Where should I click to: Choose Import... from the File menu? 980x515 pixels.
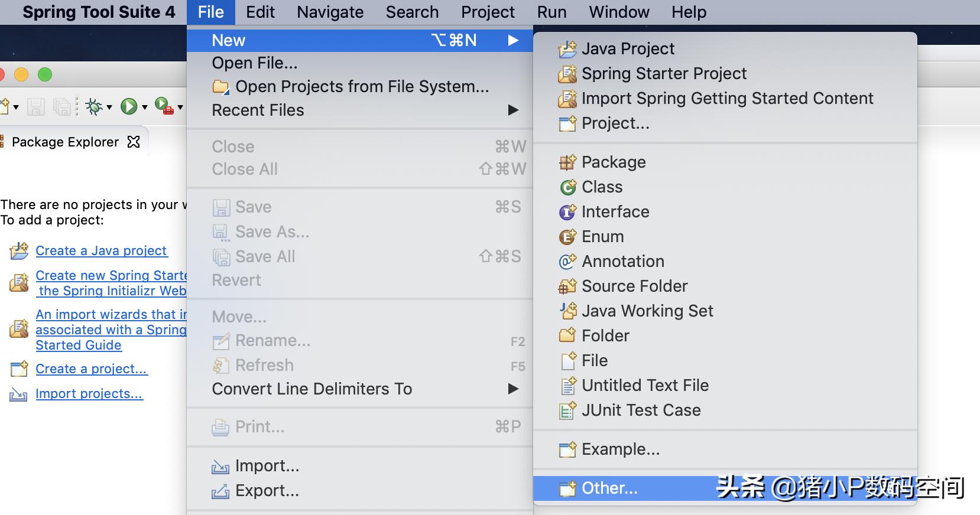[x=267, y=466]
